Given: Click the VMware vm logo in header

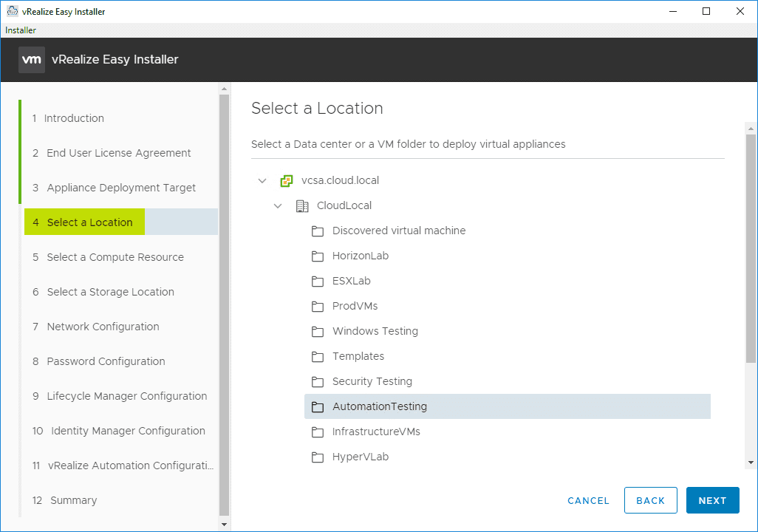Looking at the screenshot, I should (32, 60).
